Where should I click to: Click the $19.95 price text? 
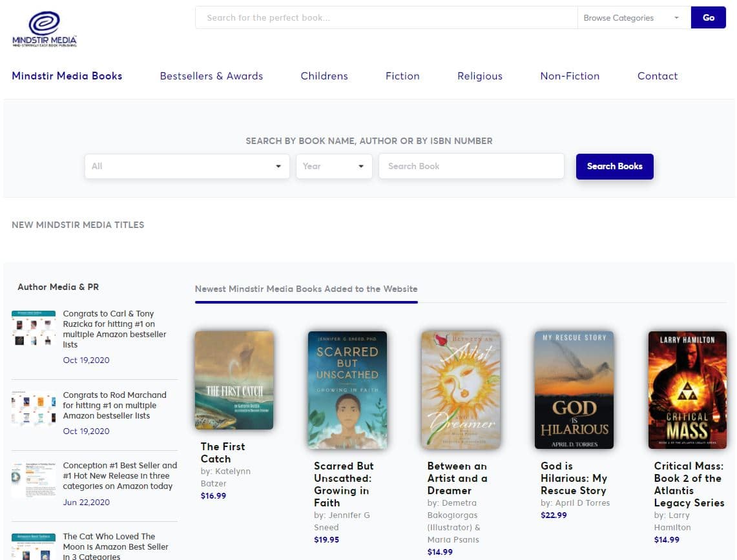(x=327, y=540)
